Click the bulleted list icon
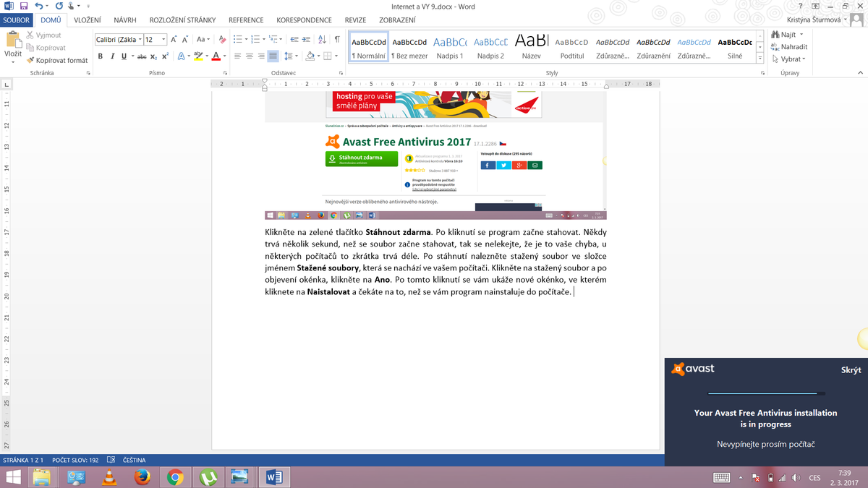 coord(238,39)
